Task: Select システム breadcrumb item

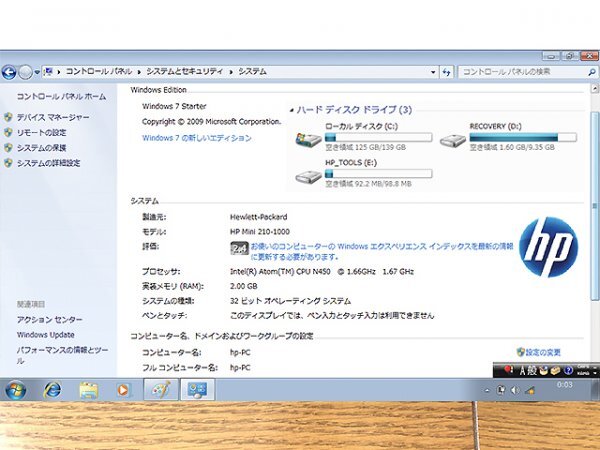Action: [252, 72]
